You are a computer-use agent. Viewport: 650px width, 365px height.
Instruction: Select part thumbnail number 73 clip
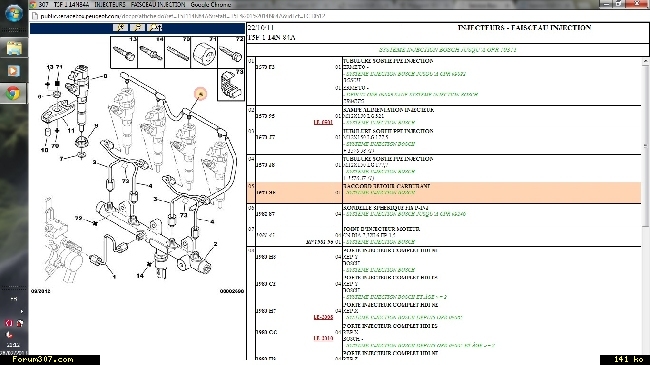click(231, 85)
